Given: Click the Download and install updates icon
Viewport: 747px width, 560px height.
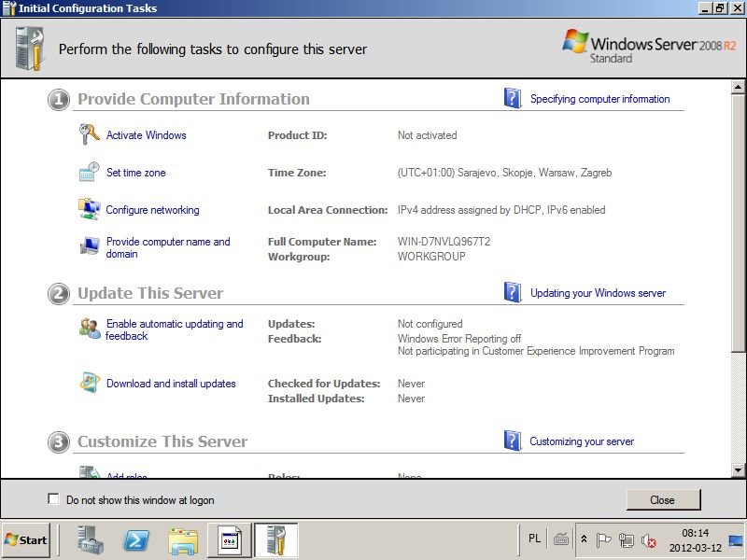Looking at the screenshot, I should tap(90, 383).
